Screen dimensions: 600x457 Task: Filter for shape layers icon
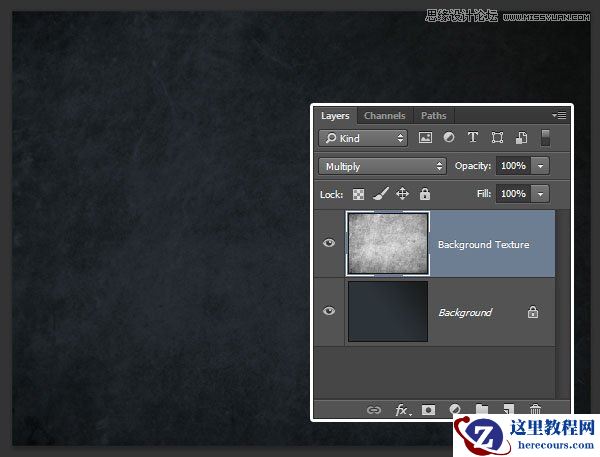click(497, 137)
